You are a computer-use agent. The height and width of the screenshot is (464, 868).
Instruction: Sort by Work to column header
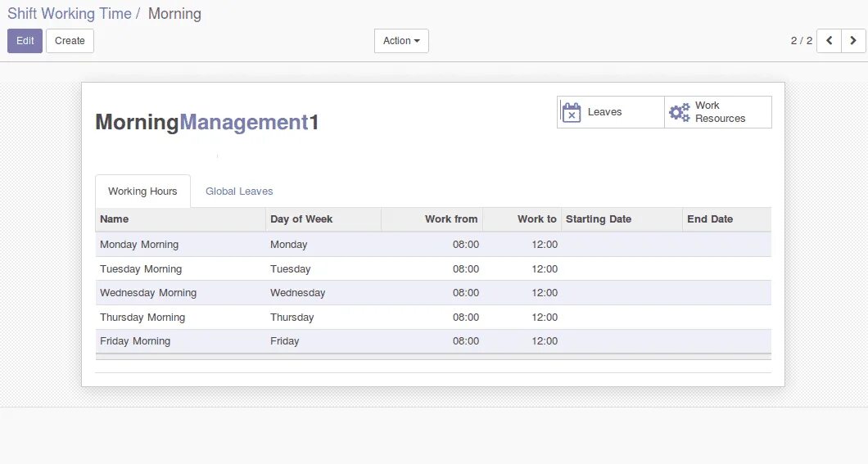522,219
